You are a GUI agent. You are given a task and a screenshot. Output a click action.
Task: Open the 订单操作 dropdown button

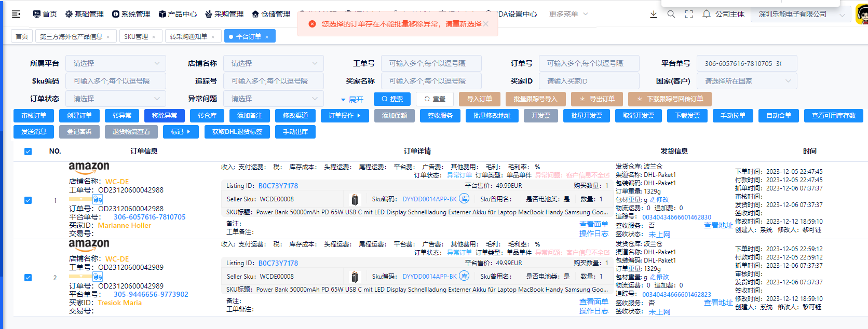pyautogui.click(x=345, y=116)
